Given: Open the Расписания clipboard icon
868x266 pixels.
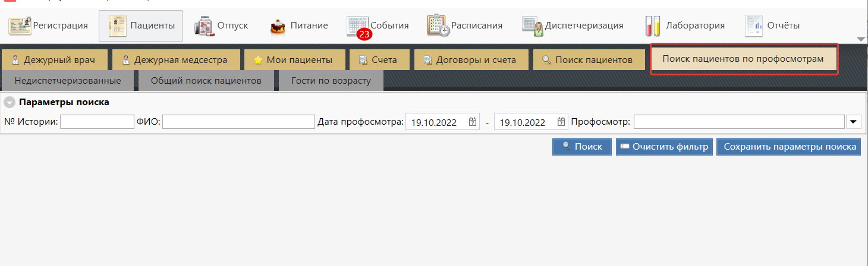Looking at the screenshot, I should tap(438, 26).
